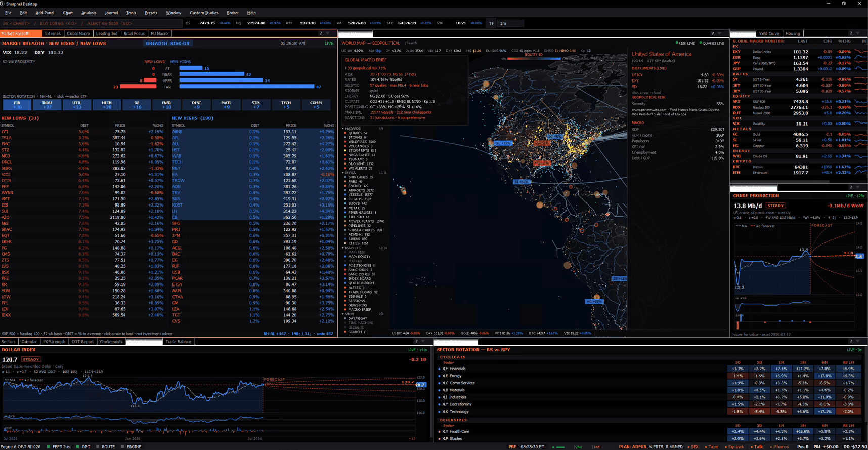Screen dimensions: 868x450
Task: Open World Map panel dropdown arrow
Action: [720, 33]
